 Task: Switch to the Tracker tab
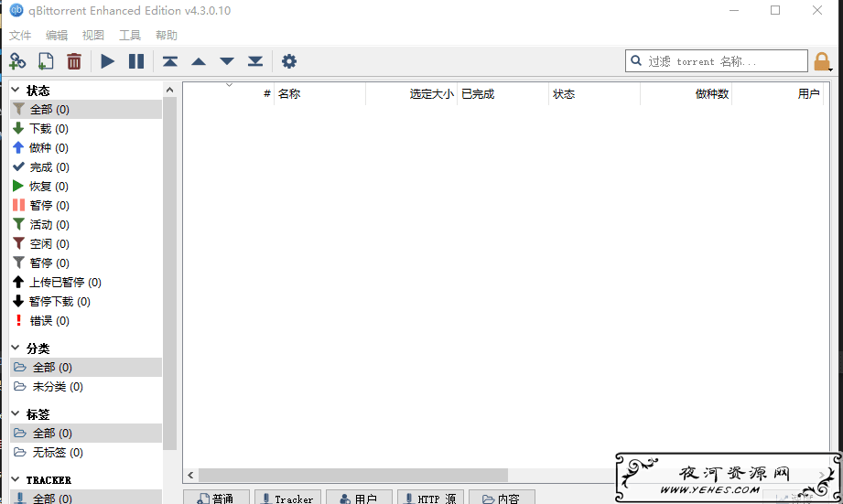tap(287, 499)
